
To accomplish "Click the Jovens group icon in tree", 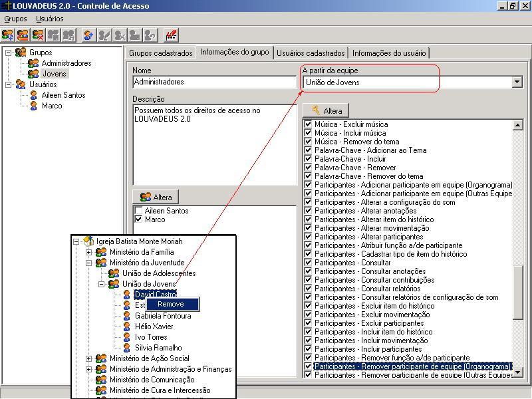I will point(33,74).
